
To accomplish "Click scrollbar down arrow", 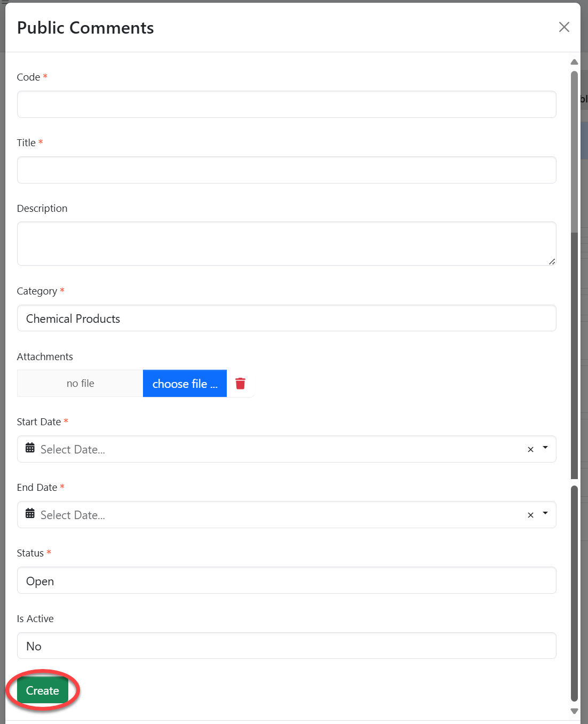I will click(x=574, y=711).
